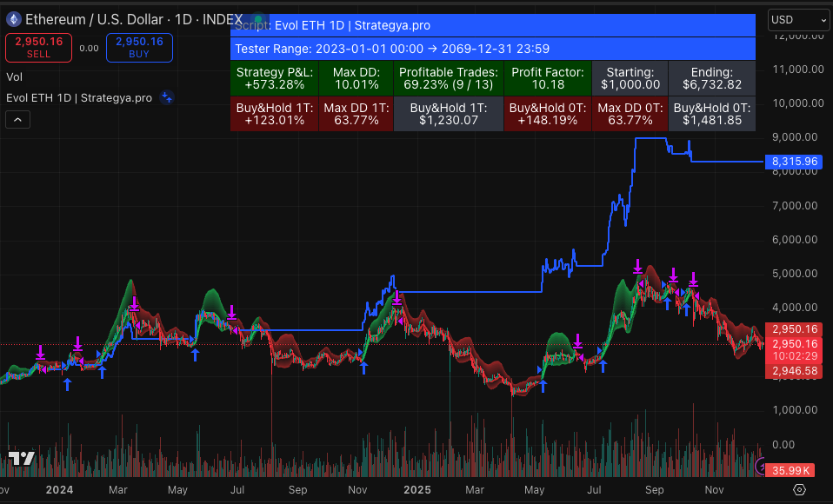Click the Profitable Trades 69.23% cell
Viewport: 833px width, 504px height.
tap(449, 78)
